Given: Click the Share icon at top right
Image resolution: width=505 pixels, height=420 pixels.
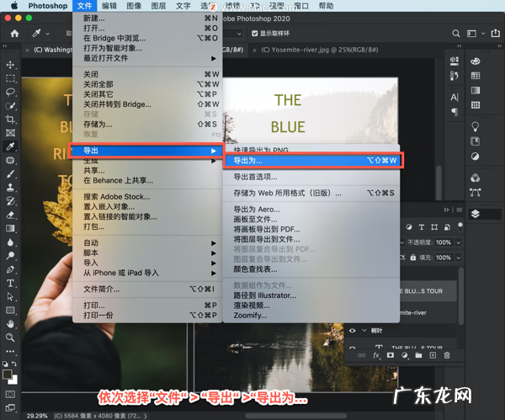Looking at the screenshot, I should tap(496, 33).
